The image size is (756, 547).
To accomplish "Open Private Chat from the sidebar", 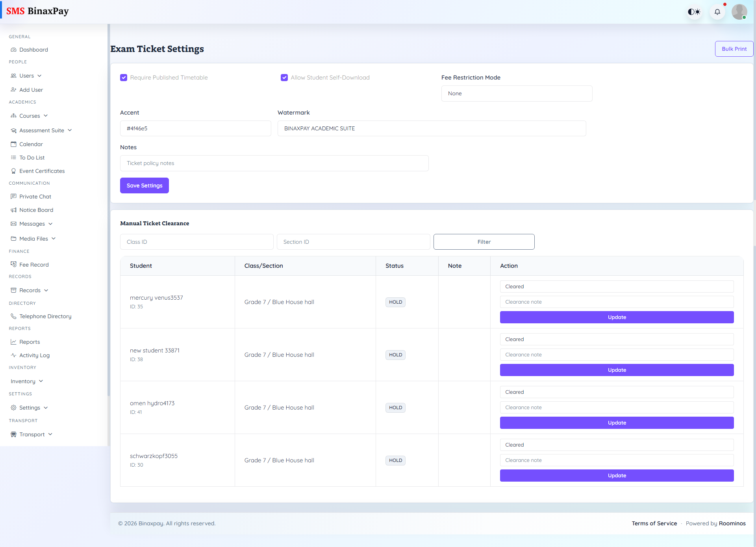I will (x=14, y=197).
